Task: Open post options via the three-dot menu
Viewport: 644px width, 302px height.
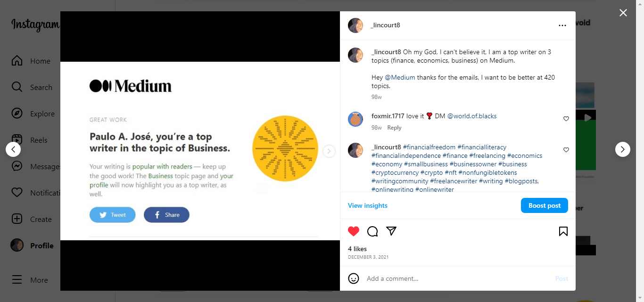Action: (562, 25)
